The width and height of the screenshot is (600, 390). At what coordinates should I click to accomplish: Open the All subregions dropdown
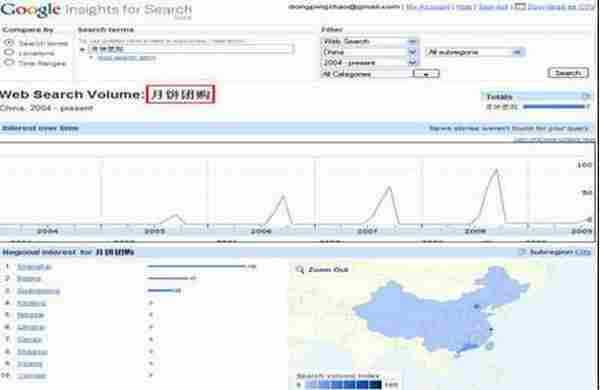pos(475,52)
